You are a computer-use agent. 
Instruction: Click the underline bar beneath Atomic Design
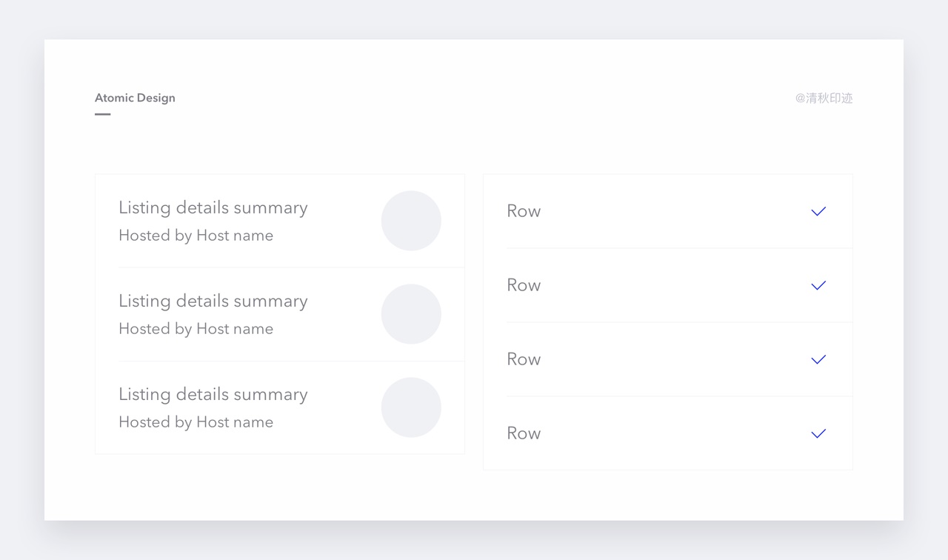(103, 114)
